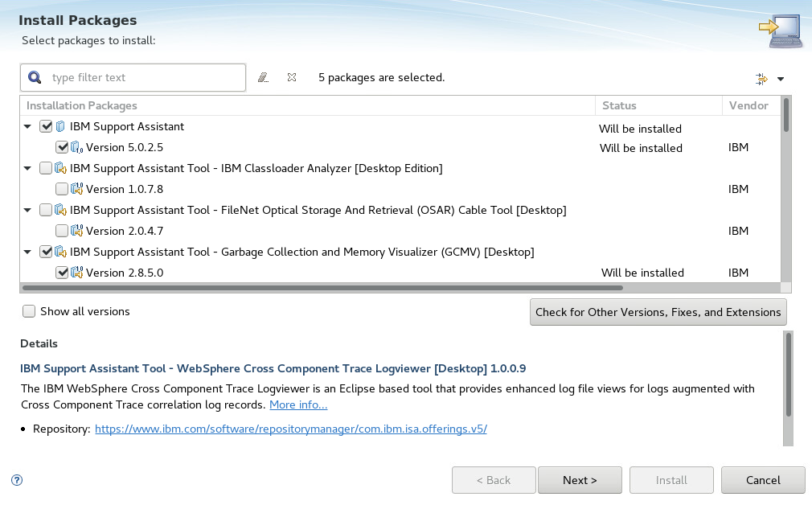Click the Status column header
The image size is (812, 505).
[658, 105]
